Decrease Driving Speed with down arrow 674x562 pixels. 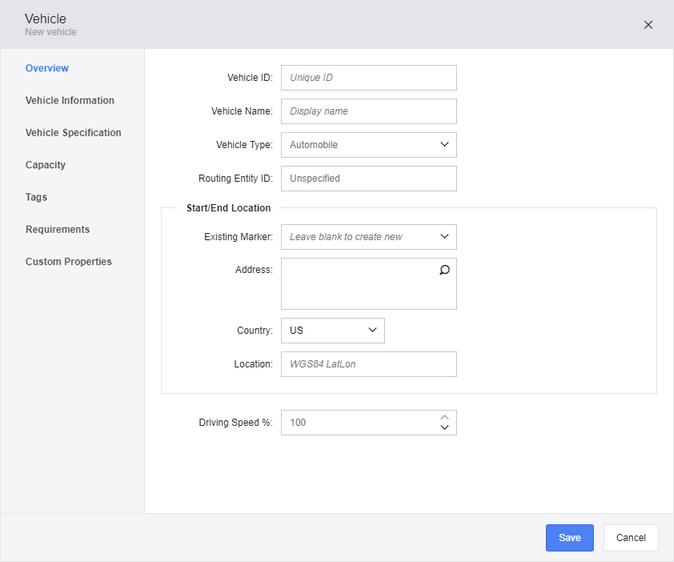point(444,427)
